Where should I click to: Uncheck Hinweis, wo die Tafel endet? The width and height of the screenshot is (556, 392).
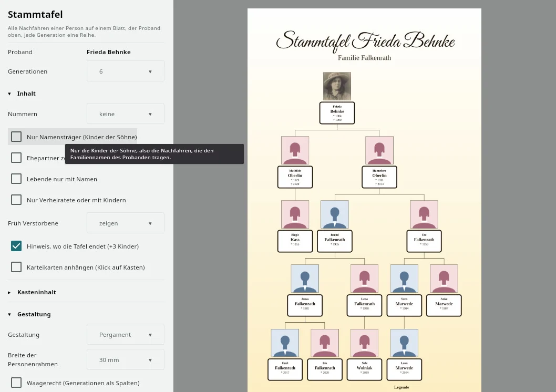point(16,246)
